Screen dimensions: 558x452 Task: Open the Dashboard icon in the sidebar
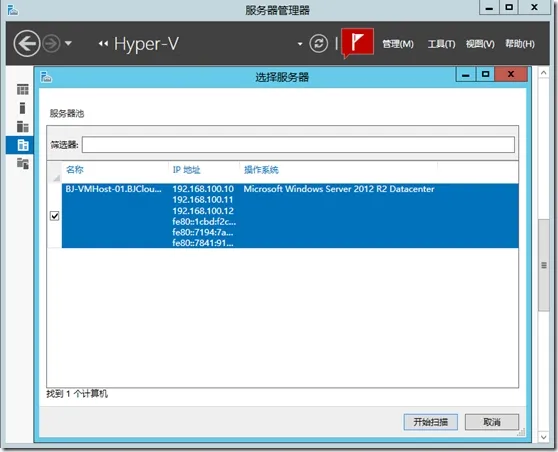coord(22,89)
